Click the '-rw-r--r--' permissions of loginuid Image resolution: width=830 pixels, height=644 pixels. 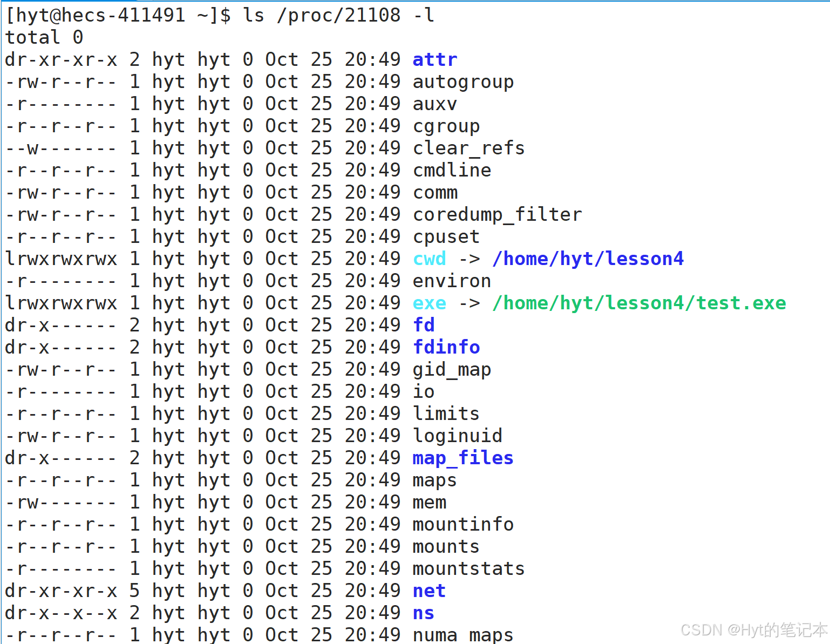(x=61, y=436)
